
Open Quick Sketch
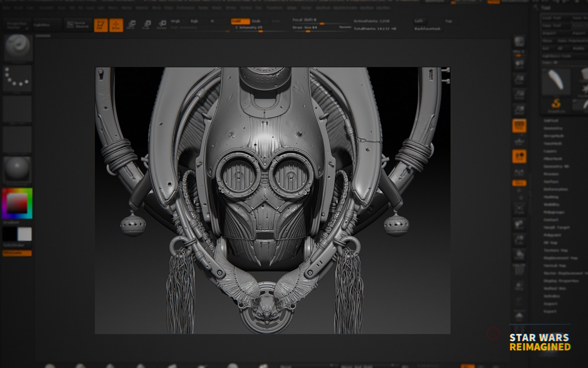[x=78, y=25]
